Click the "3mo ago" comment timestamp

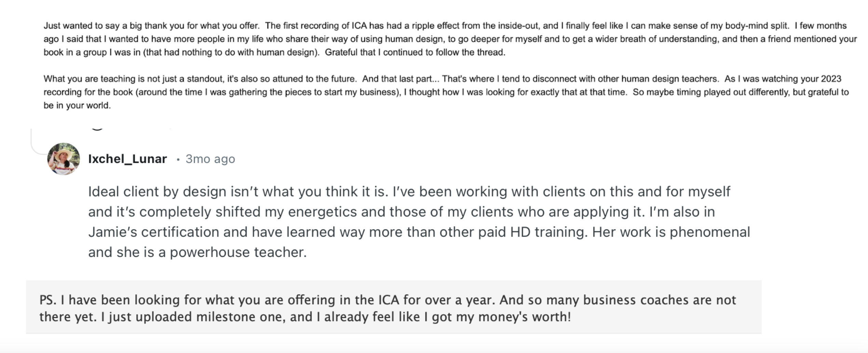pos(210,159)
